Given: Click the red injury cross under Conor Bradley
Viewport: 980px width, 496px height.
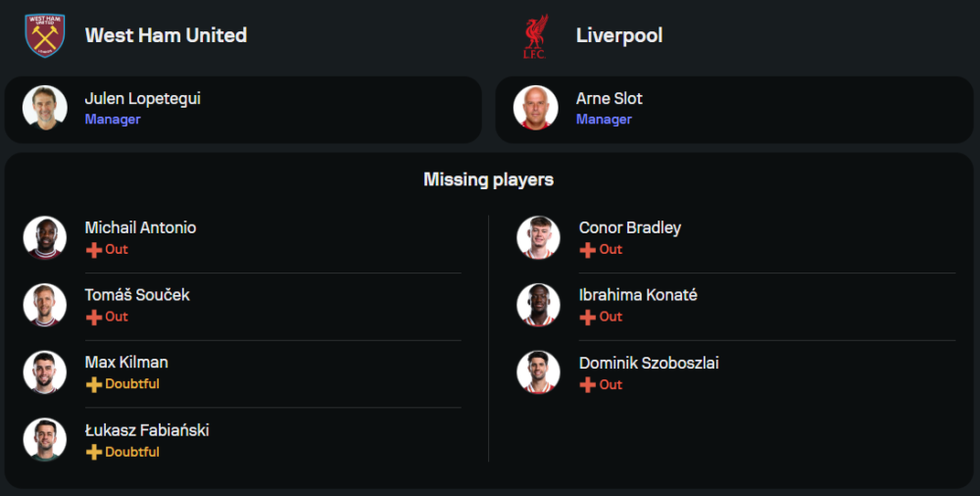Looking at the screenshot, I should pyautogui.click(x=588, y=250).
